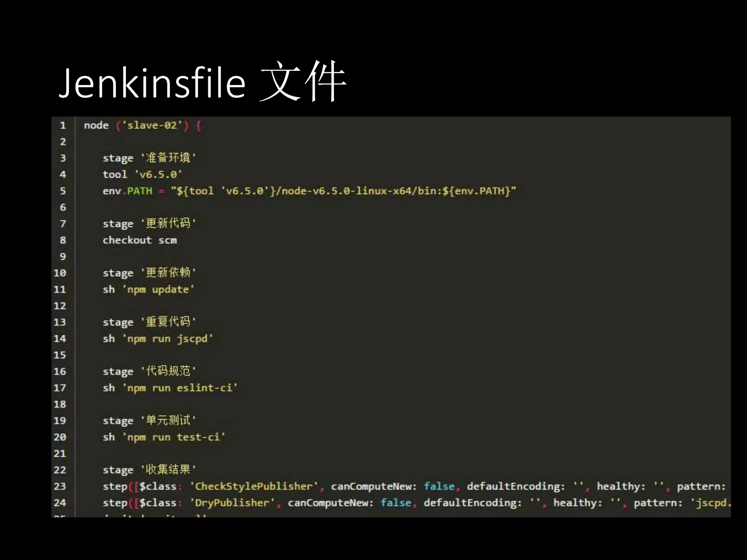Click the line sh 'npm update'
The image size is (747, 560).
click(x=148, y=289)
